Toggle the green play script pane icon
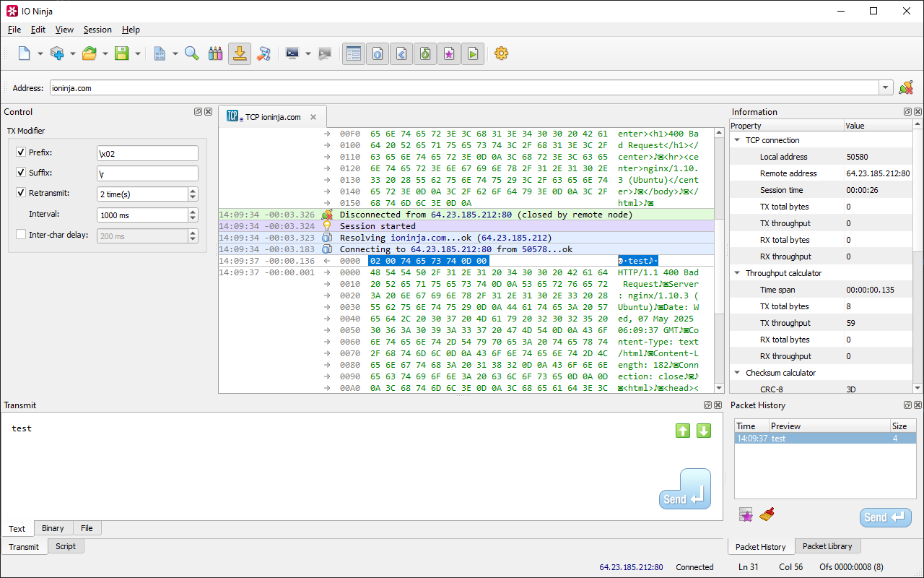The image size is (924, 578). coord(473,53)
